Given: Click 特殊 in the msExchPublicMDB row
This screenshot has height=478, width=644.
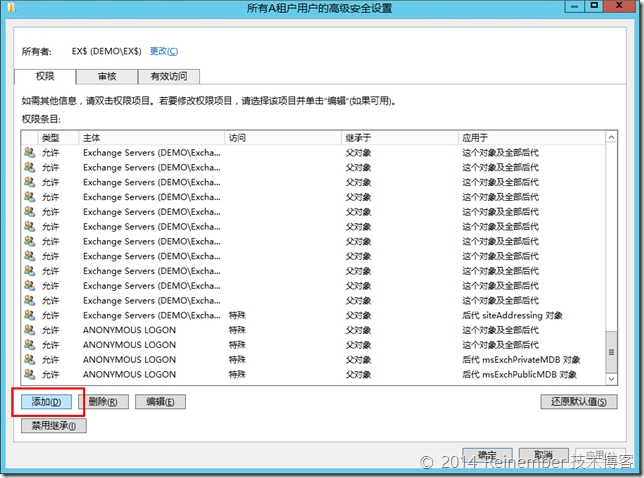Looking at the screenshot, I should pyautogui.click(x=237, y=375).
